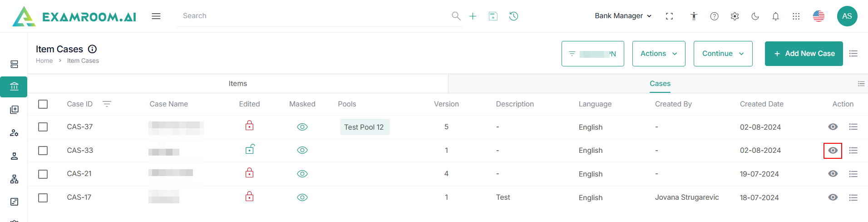Open the history clock icon
868x222 pixels.
pos(513,16)
